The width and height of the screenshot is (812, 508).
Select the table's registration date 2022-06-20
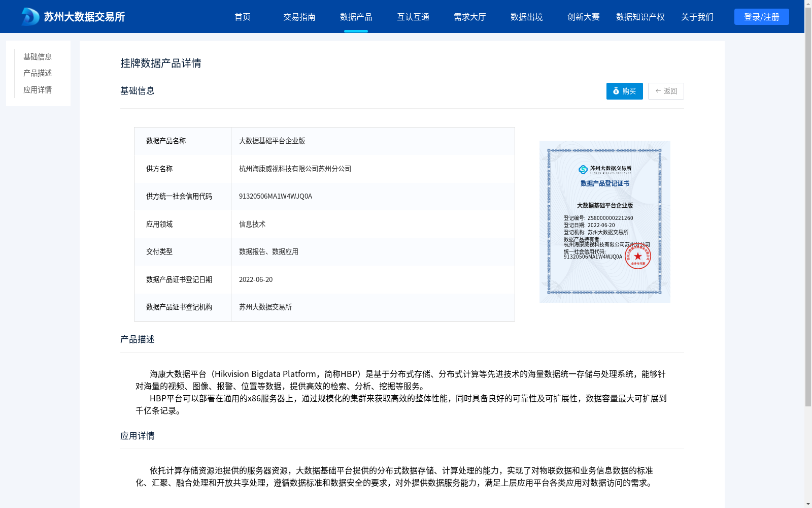[256, 279]
